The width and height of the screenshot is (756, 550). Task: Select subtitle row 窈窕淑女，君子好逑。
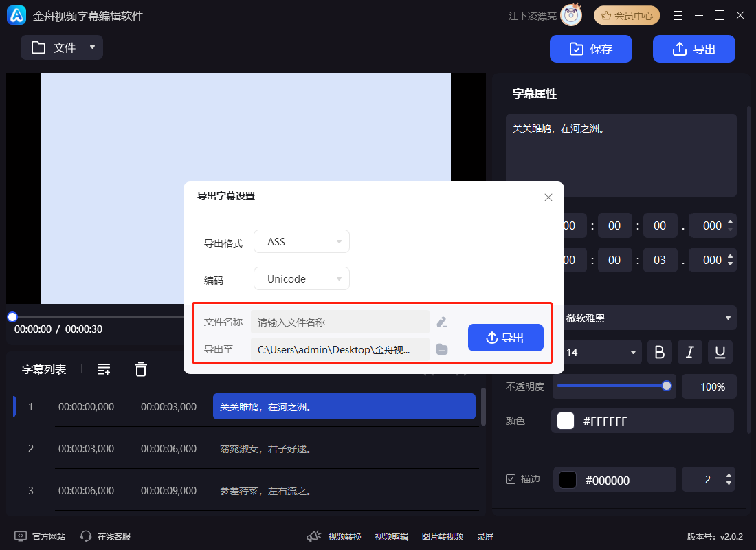coord(265,449)
